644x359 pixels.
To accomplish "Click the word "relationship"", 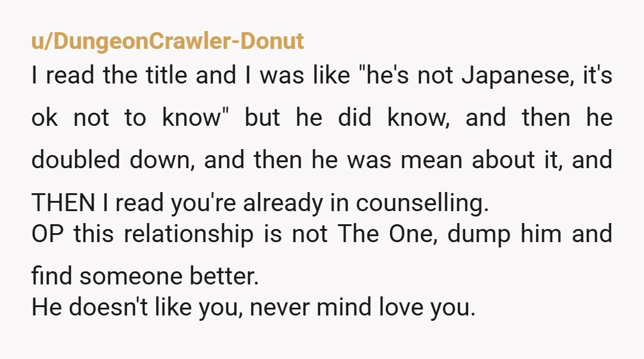I will click(188, 234).
